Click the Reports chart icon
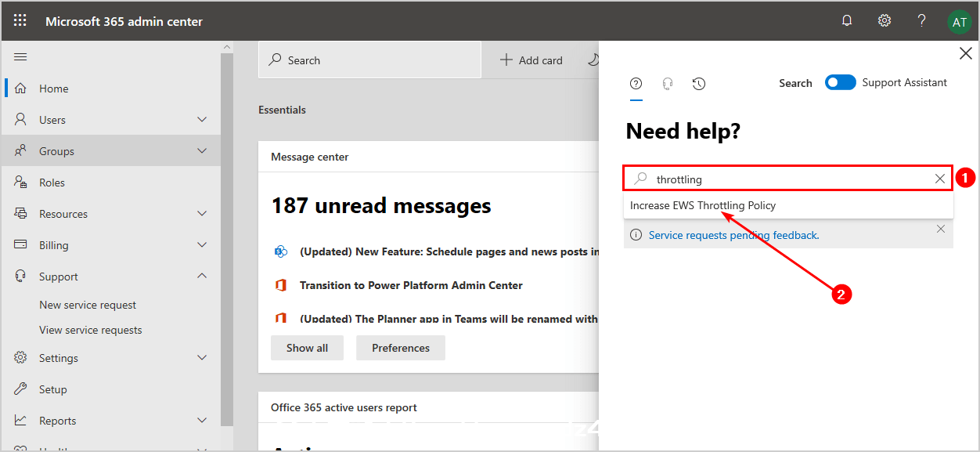 pos(21,421)
